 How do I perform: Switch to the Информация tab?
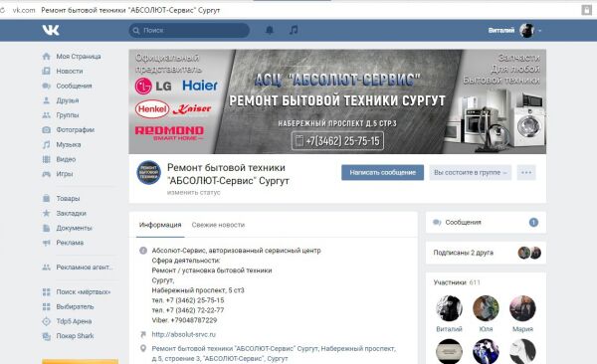pos(160,225)
